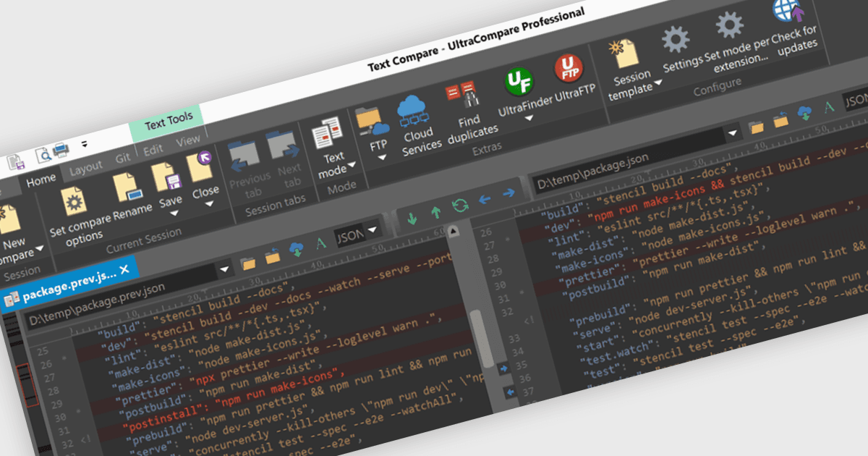Expand the Close dropdown arrow
This screenshot has height=456, width=868.
coord(210,204)
